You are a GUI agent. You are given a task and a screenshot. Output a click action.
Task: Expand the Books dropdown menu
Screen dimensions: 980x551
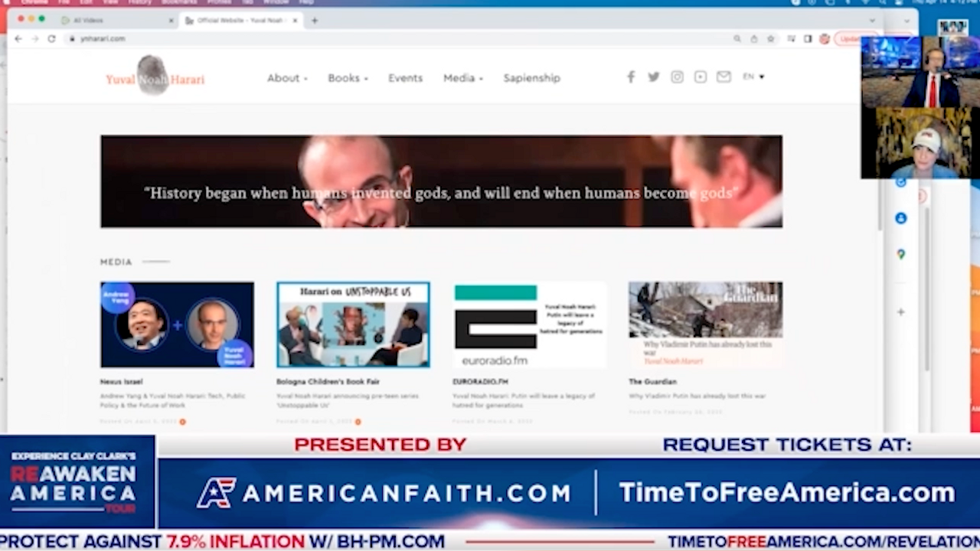click(x=348, y=78)
